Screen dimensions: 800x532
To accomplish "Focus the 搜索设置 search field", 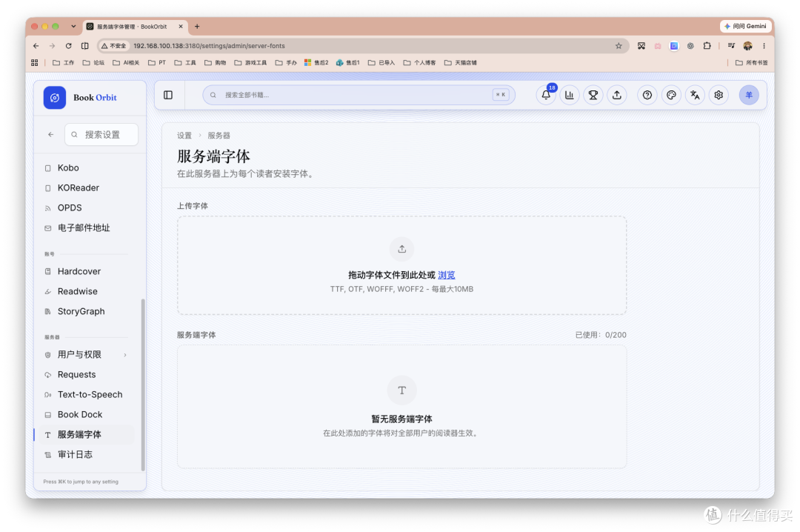I will point(101,135).
